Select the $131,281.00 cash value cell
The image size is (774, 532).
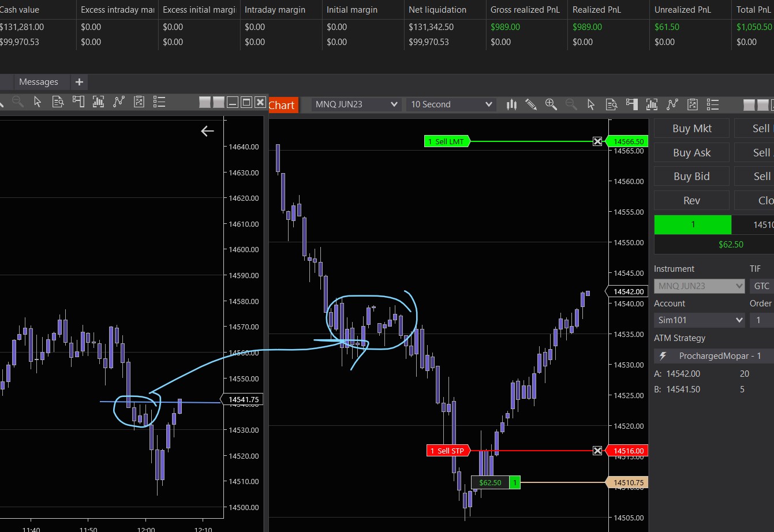(x=22, y=27)
